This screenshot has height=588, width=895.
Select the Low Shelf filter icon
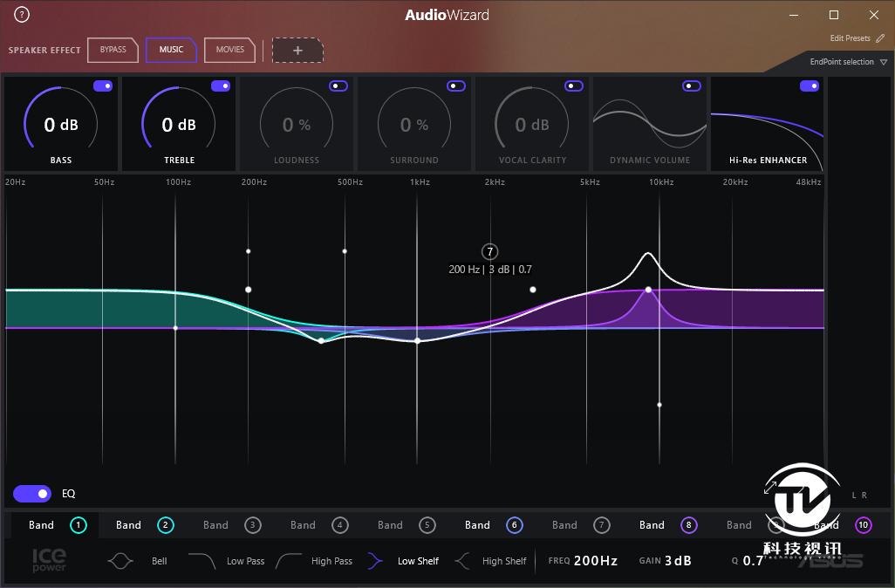(x=375, y=561)
